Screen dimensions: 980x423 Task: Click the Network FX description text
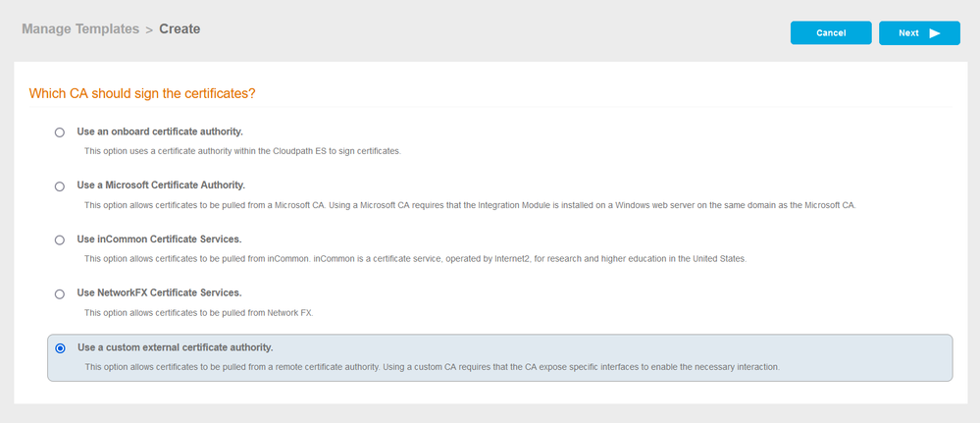pos(199,313)
